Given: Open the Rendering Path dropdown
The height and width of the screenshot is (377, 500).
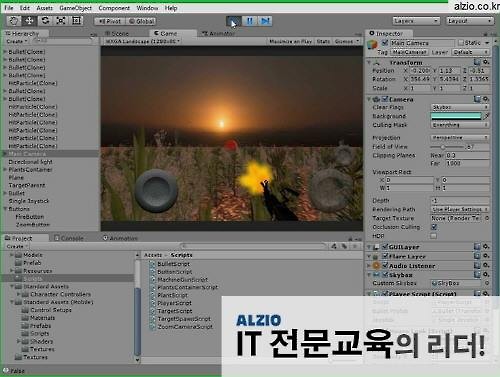Looking at the screenshot, I should click(x=460, y=209).
